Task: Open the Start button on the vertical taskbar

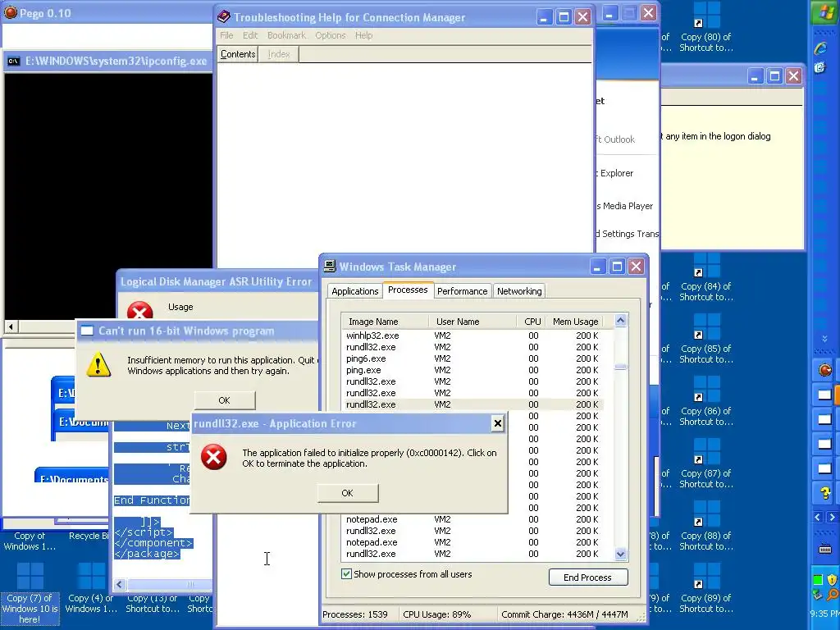Action: [824, 12]
